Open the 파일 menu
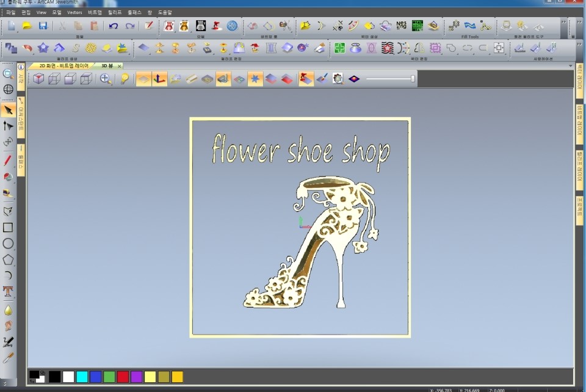 click(10, 12)
